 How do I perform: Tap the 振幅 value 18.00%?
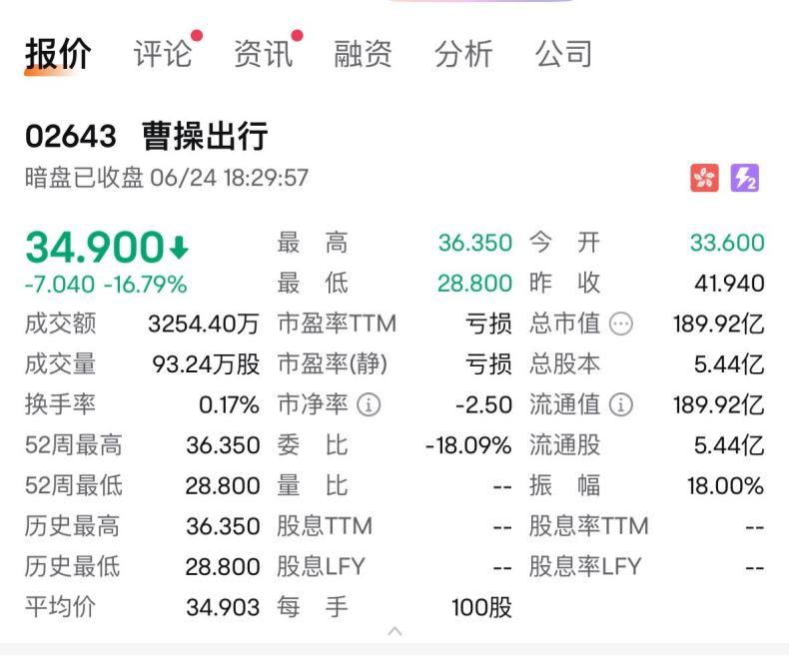pos(726,486)
